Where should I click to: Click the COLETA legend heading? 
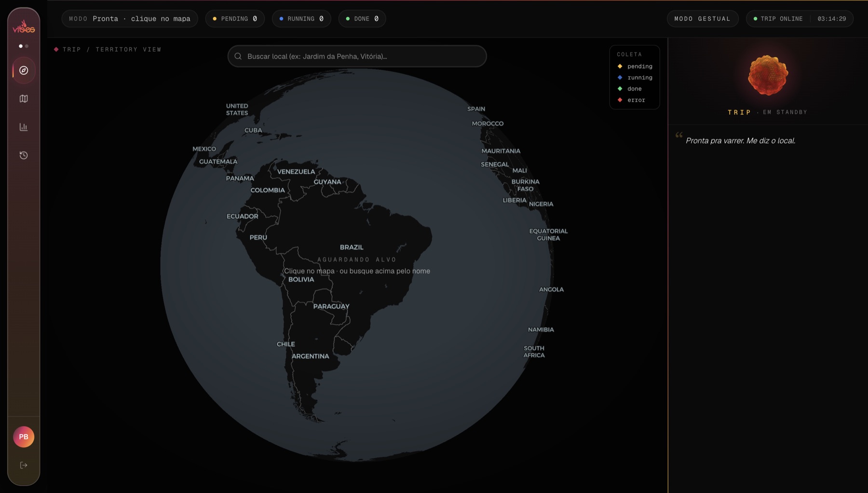click(x=629, y=55)
